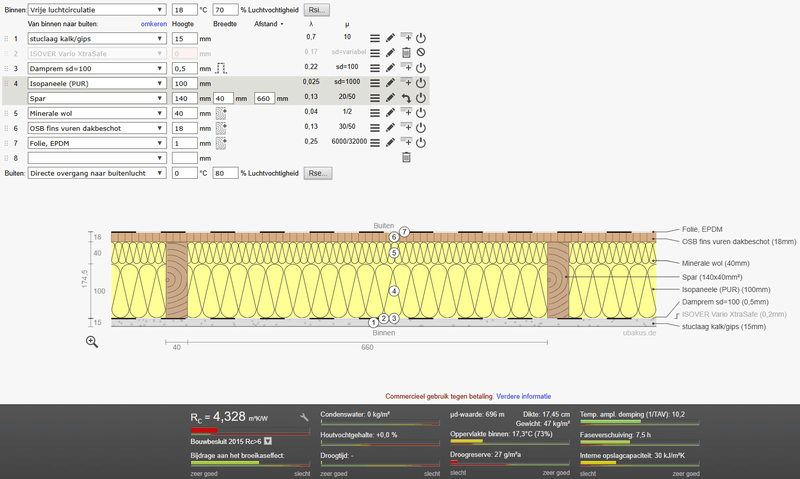The height and width of the screenshot is (479, 800).
Task: Add a layer after Folie, EPDM
Action: [406, 142]
